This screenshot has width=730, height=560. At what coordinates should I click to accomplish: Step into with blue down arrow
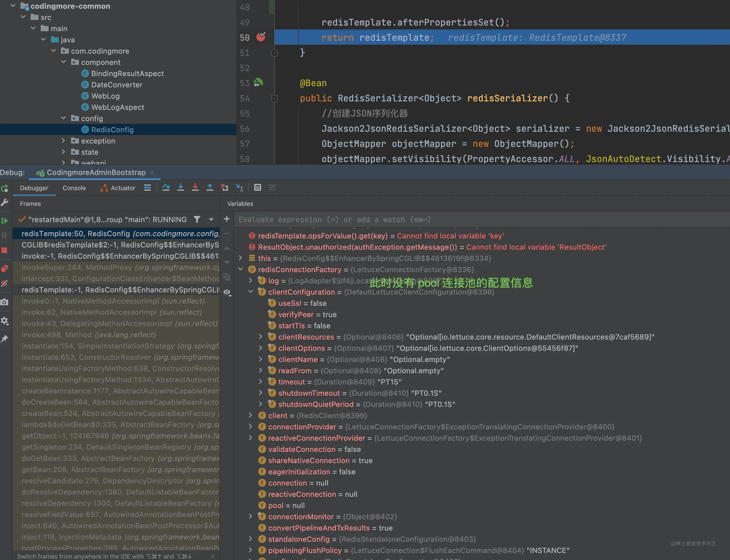(180, 188)
